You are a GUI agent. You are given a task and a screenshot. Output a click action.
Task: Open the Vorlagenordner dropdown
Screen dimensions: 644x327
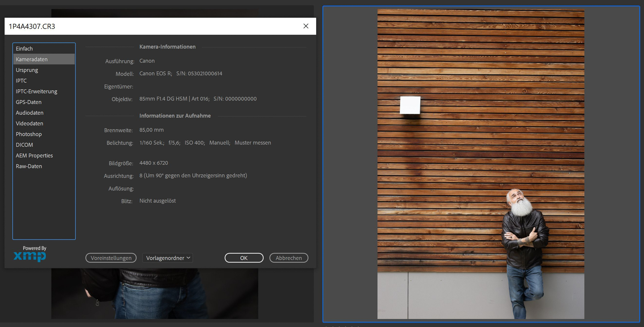pyautogui.click(x=168, y=258)
